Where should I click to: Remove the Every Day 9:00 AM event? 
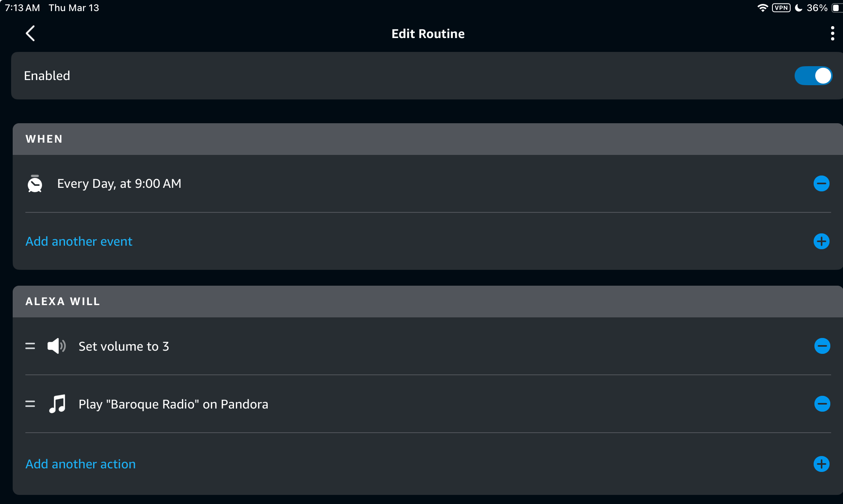tap(821, 183)
